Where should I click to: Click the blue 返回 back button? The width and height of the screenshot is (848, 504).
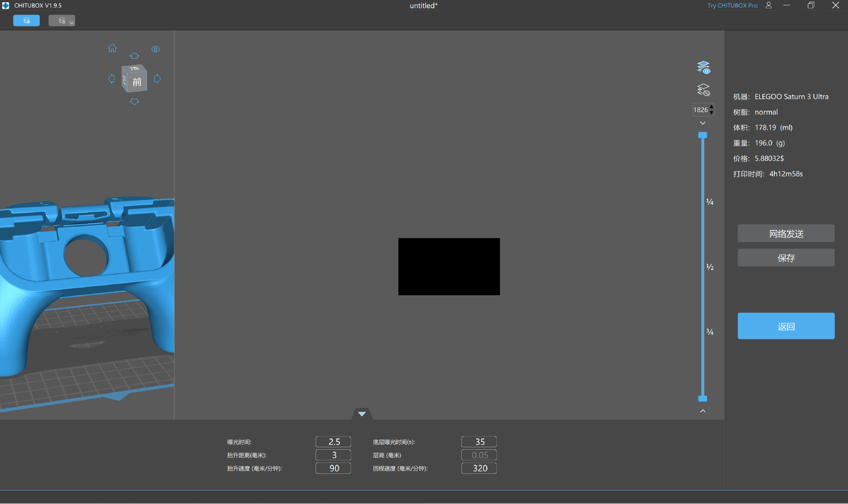(x=786, y=326)
